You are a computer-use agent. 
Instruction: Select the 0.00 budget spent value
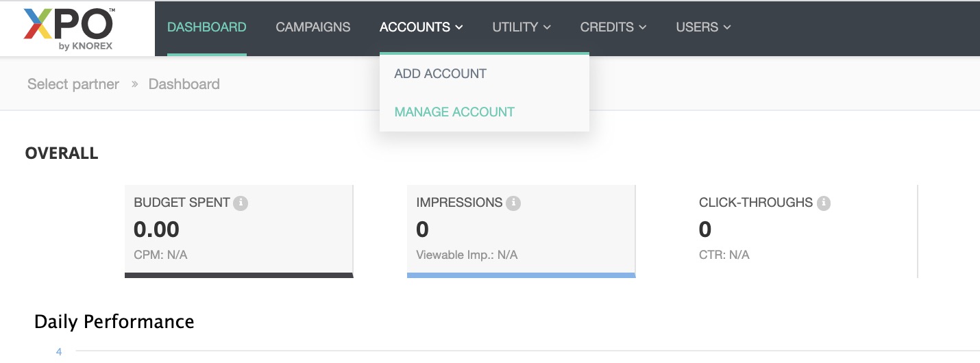[157, 229]
